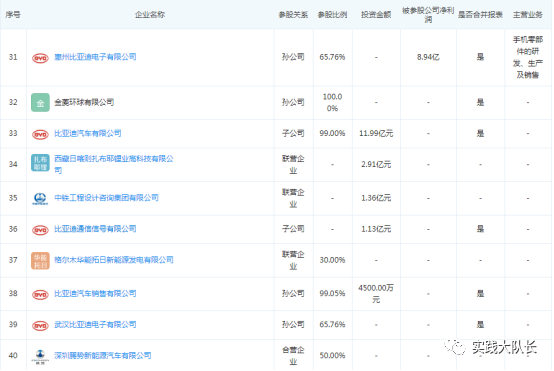Viewport: 554px width, 371px height.
Task: Open 格尔木华能拓日新能源发电有限公司 link
Action: [114, 260]
